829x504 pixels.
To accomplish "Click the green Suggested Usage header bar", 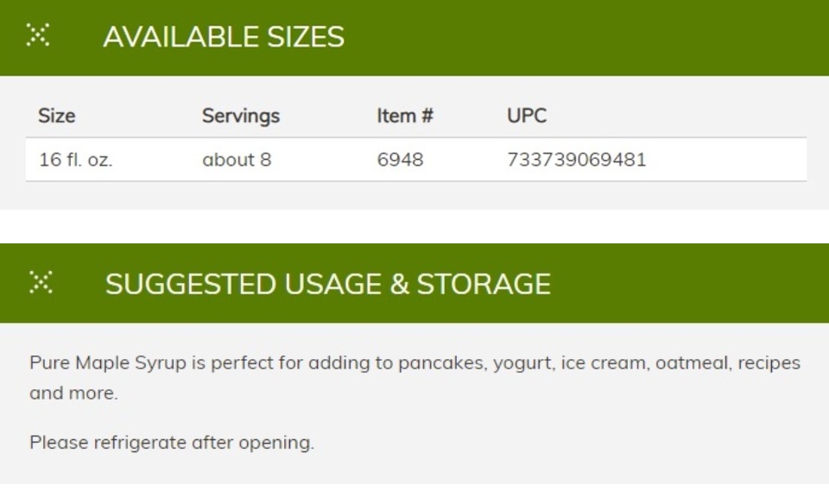I will (414, 283).
